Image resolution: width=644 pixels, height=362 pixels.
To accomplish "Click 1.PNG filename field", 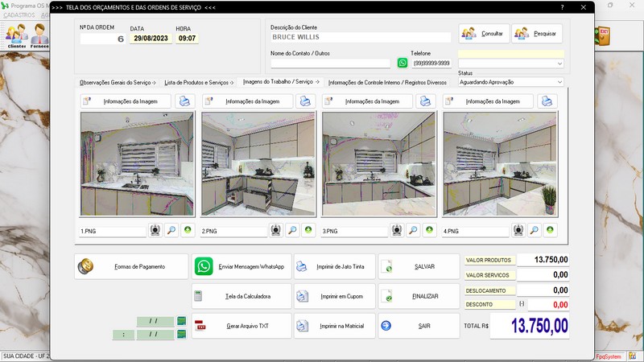I will (x=113, y=231).
